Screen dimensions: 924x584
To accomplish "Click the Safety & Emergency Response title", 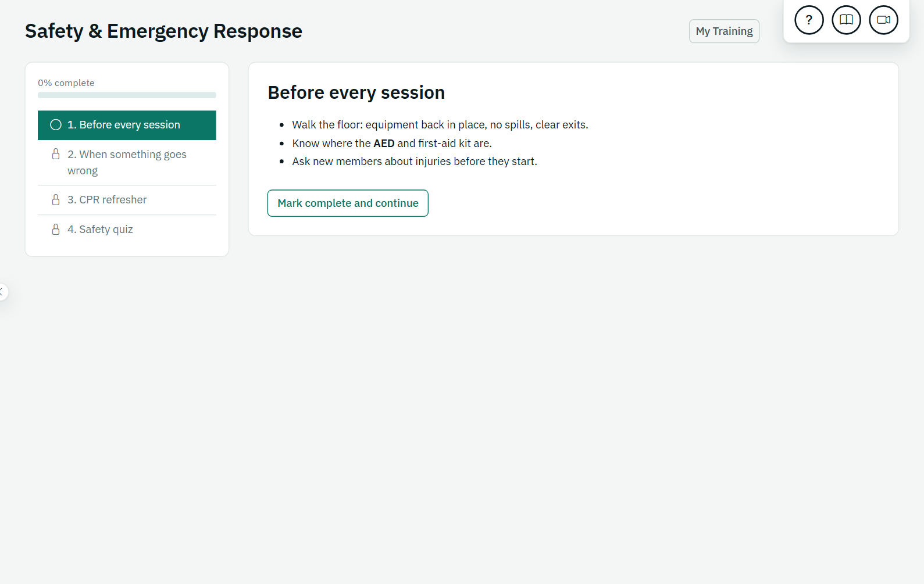I will pos(163,31).
